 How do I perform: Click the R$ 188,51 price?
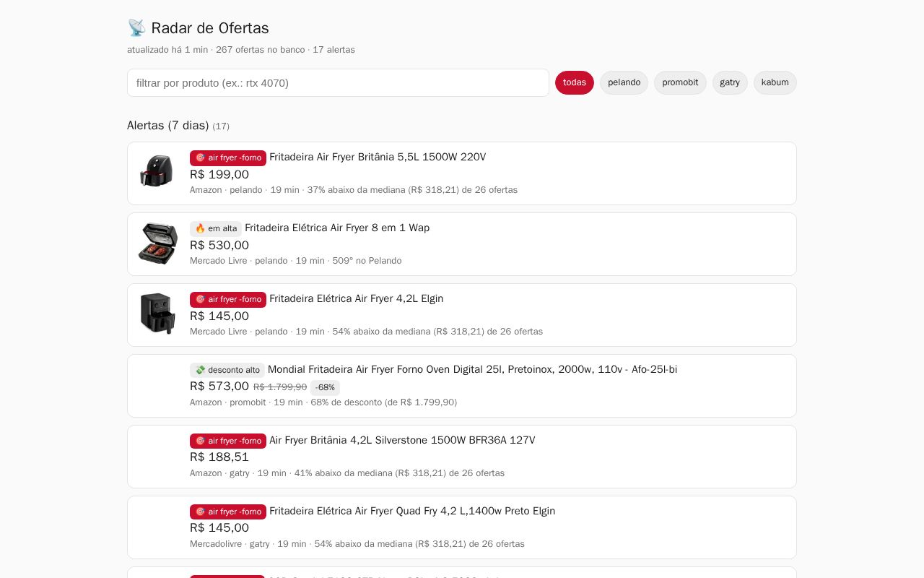coord(219,457)
